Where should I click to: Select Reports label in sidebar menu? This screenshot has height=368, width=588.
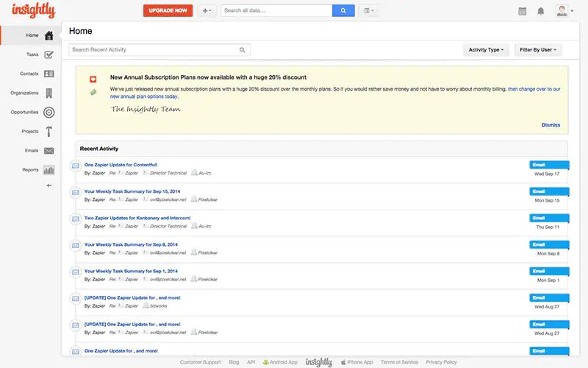click(x=30, y=170)
